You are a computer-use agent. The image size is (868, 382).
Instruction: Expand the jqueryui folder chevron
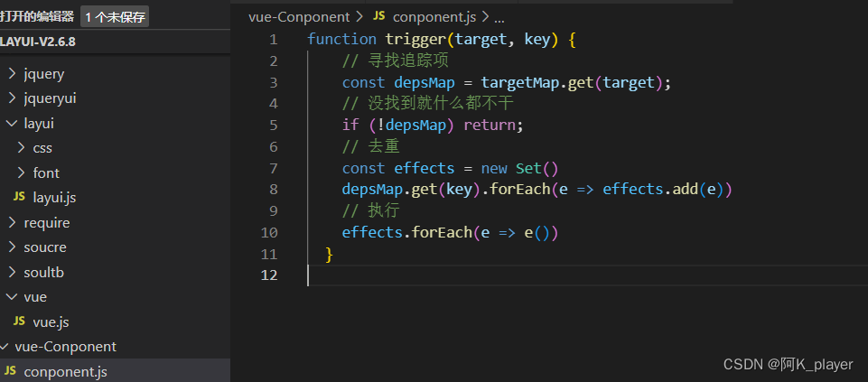12,98
